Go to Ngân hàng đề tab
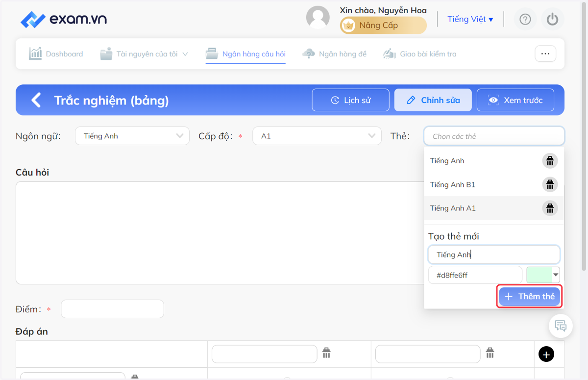Screen dimensions: 588x380 335,54
